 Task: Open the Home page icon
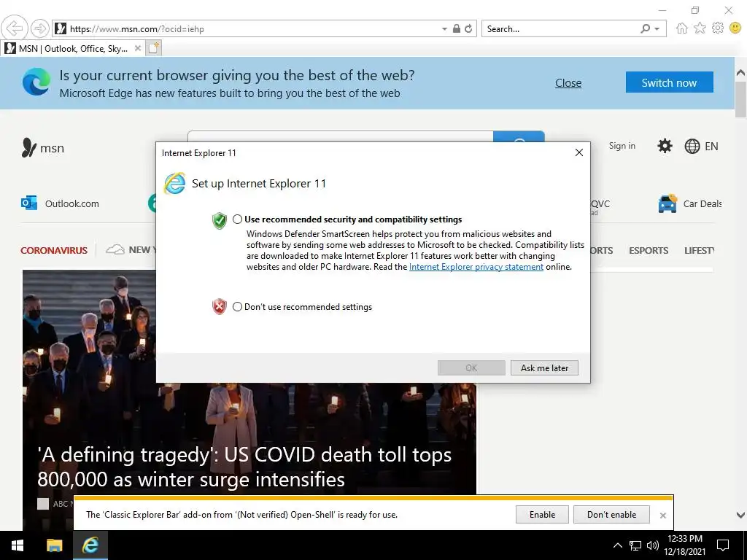(x=682, y=28)
